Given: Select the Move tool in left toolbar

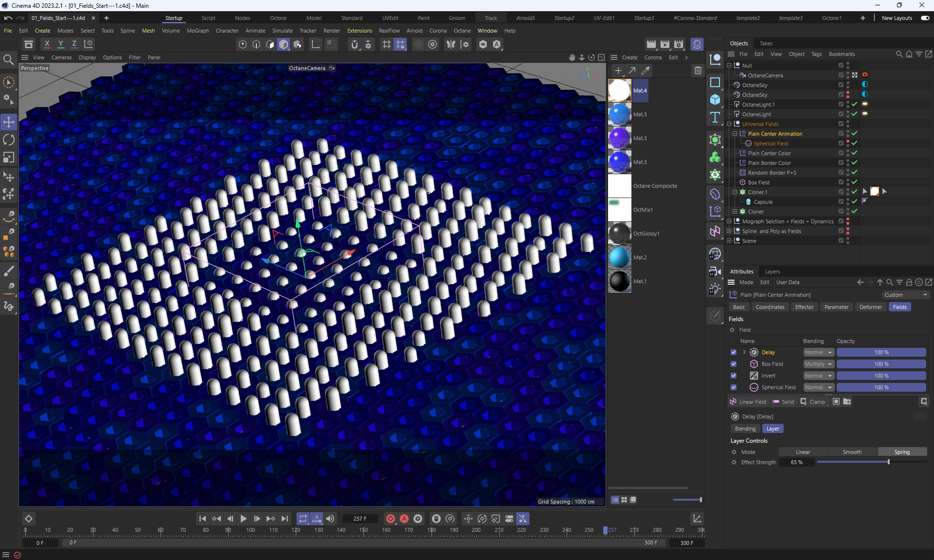Looking at the screenshot, I should (9, 122).
